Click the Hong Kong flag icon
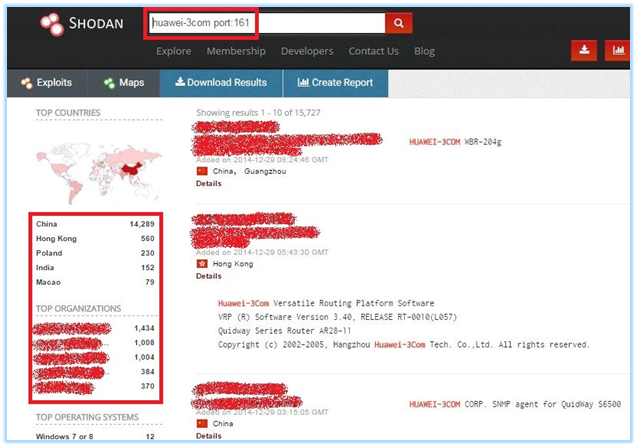The height and width of the screenshot is (447, 637). point(202,264)
